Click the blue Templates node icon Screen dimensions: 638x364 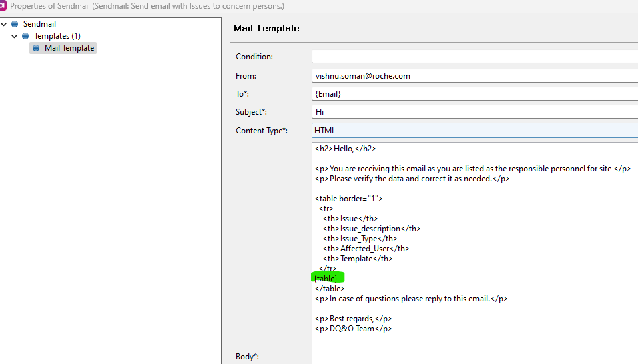coord(25,36)
